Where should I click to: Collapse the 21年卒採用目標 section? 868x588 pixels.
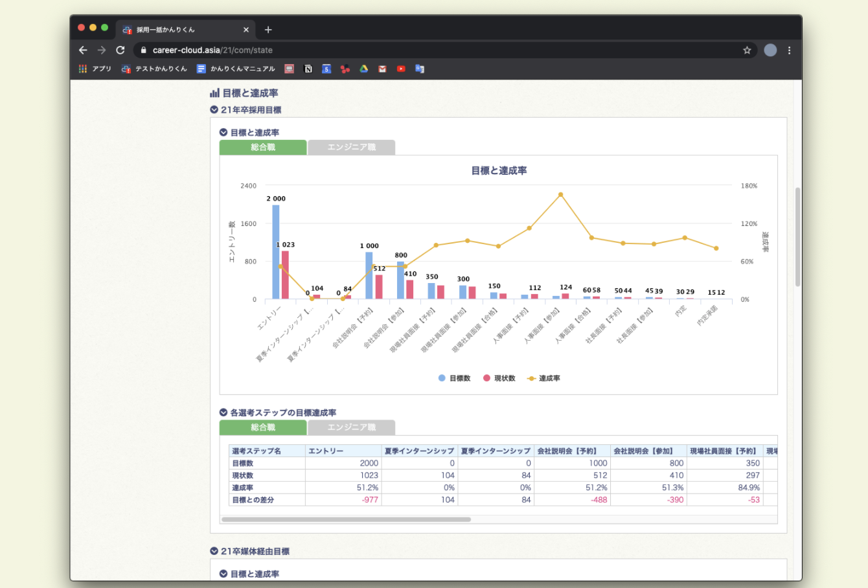click(x=214, y=110)
